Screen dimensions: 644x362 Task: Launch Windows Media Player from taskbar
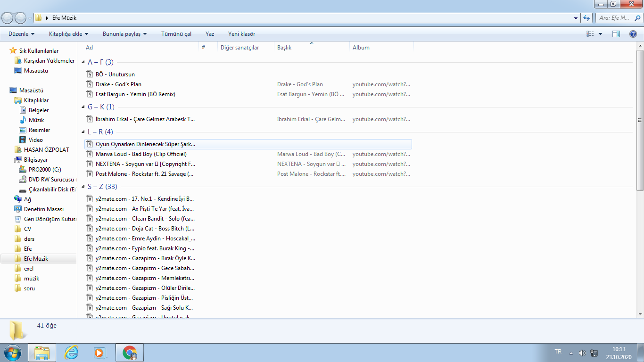[99, 353]
